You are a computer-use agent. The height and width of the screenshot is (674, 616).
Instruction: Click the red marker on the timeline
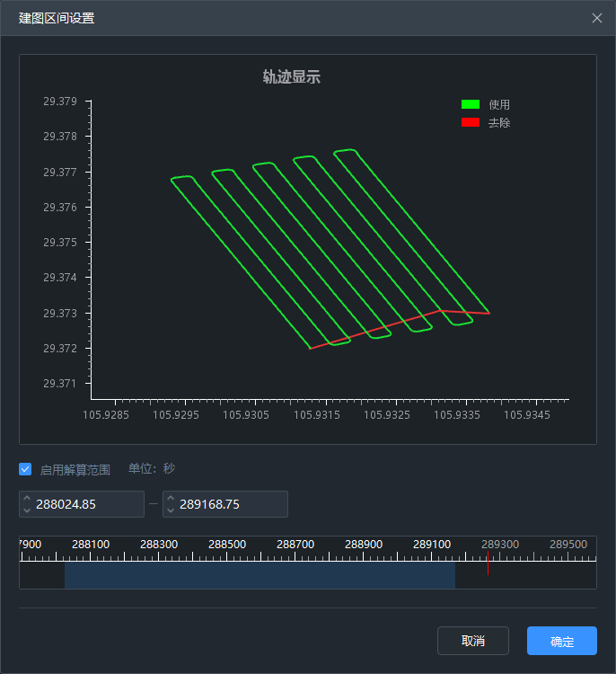[488, 566]
